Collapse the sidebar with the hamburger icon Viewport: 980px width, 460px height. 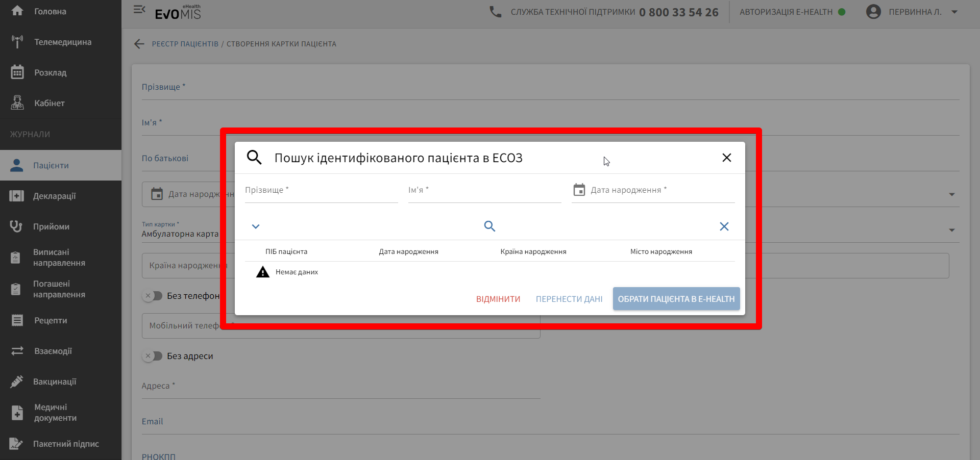click(x=139, y=10)
